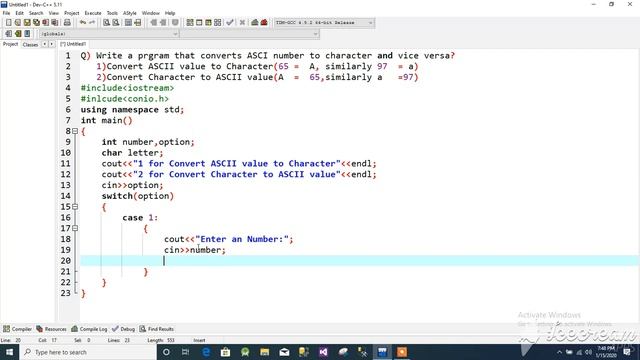Open the Compile Log bottom tab
640x360 pixels.
89,329
